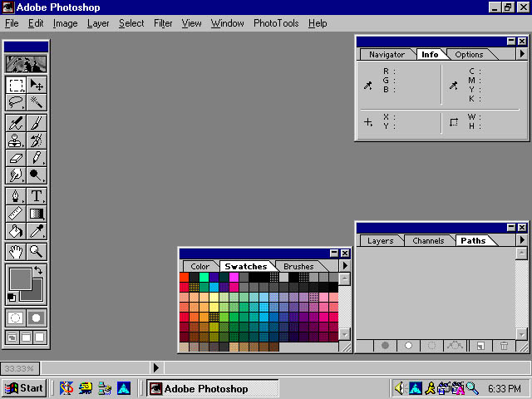Viewport: 532px width, 399px height.
Task: Select the Paintbrush tool
Action: click(x=37, y=123)
